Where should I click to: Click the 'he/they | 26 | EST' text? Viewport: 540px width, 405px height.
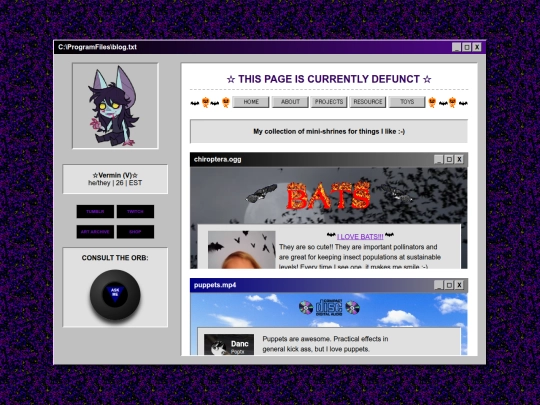[115, 183]
